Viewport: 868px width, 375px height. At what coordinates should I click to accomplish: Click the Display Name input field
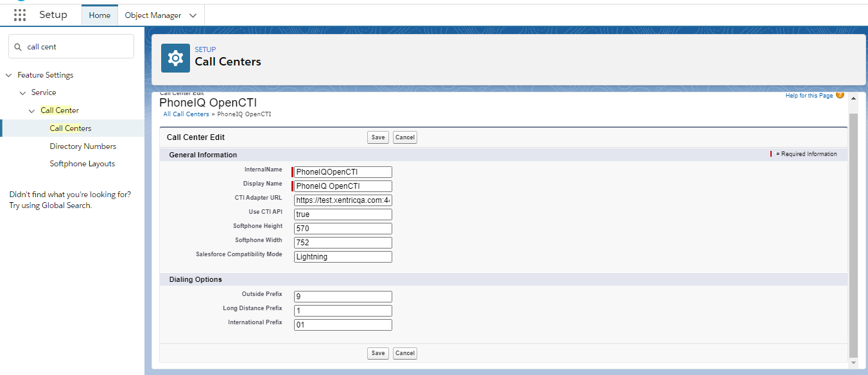click(x=343, y=186)
